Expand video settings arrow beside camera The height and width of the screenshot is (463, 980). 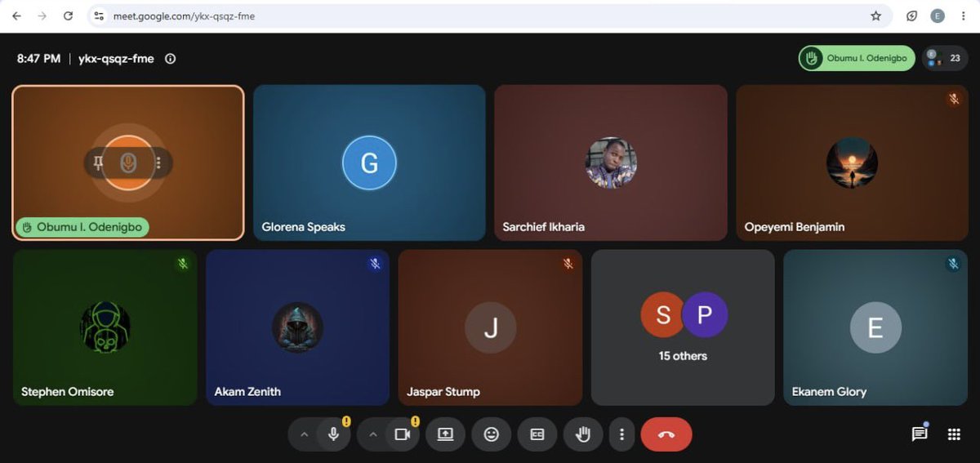373,434
